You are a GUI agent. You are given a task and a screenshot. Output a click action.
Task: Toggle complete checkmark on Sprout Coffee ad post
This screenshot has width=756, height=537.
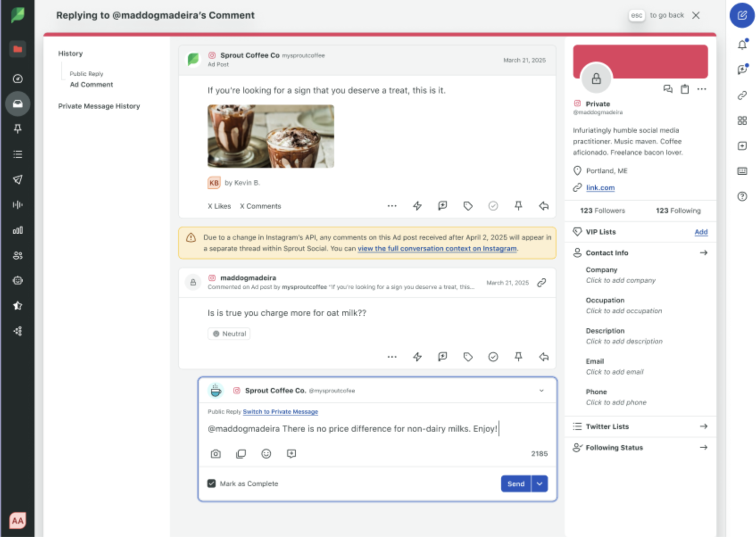tap(493, 206)
